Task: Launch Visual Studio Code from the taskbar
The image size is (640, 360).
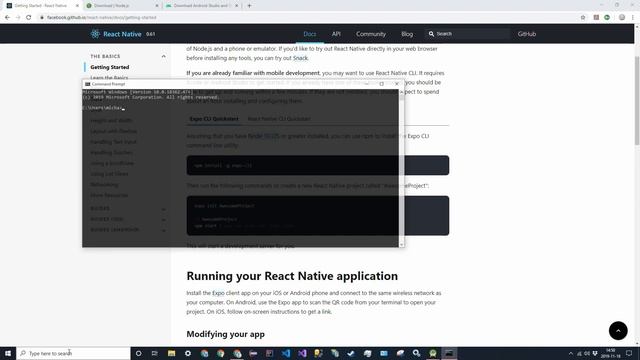Action: (x=286, y=353)
